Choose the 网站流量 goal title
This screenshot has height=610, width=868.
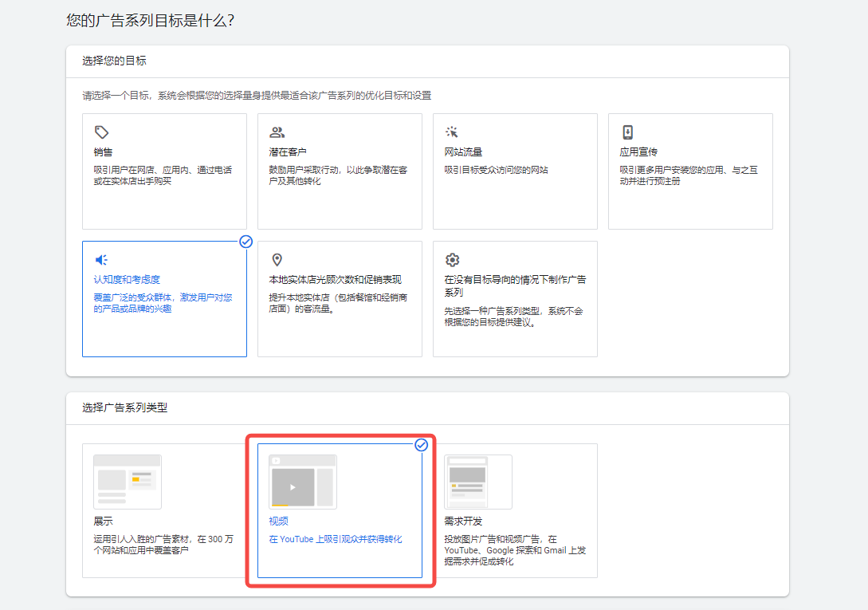pyautogui.click(x=463, y=152)
